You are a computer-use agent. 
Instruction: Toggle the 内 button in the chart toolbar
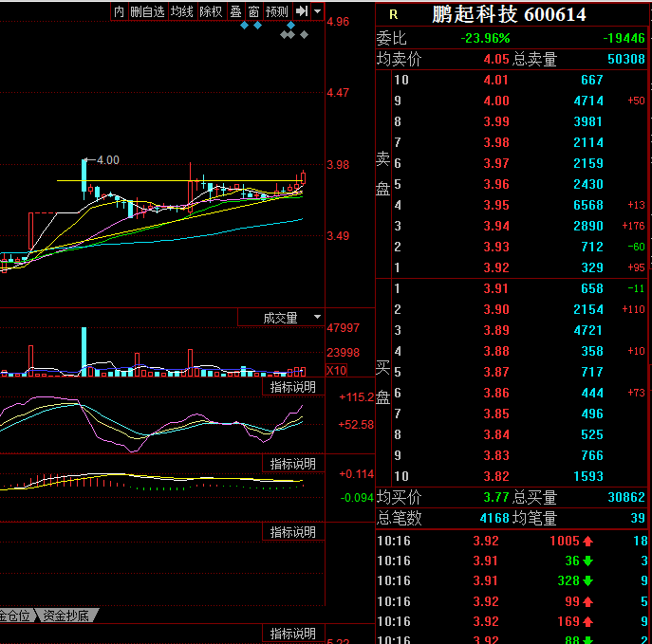pyautogui.click(x=119, y=11)
